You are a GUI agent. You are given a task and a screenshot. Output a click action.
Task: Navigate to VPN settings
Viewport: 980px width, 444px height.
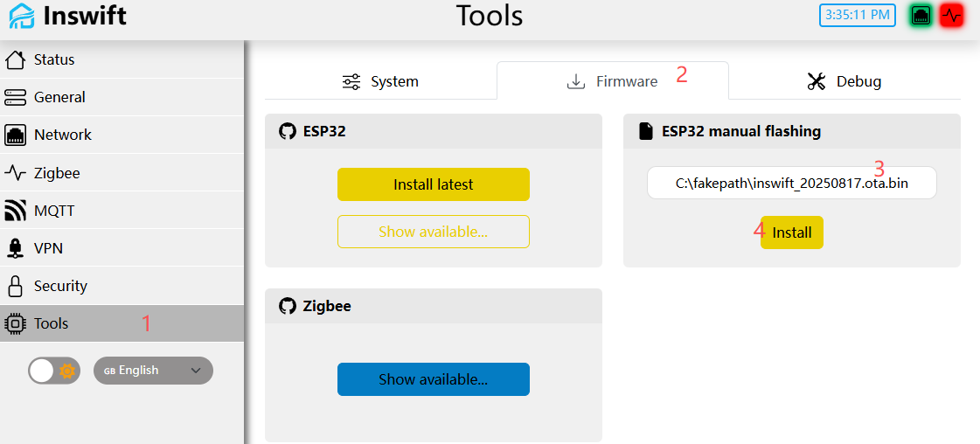[122, 248]
